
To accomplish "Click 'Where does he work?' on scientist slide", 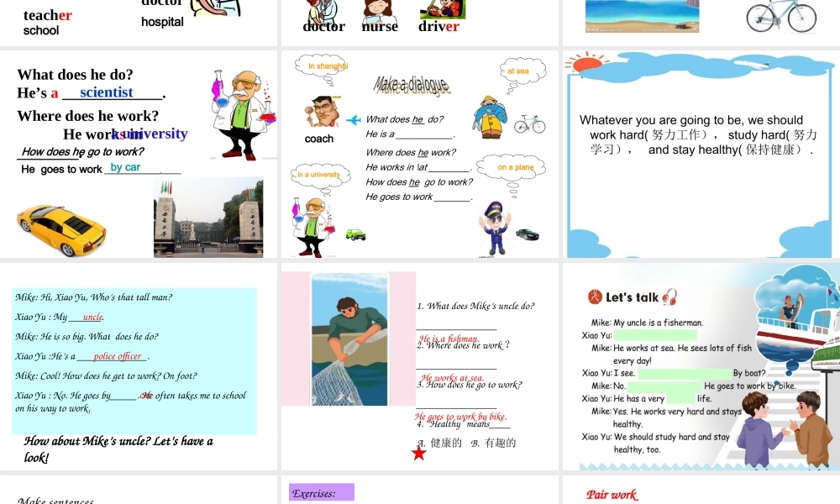I will pyautogui.click(x=88, y=116).
